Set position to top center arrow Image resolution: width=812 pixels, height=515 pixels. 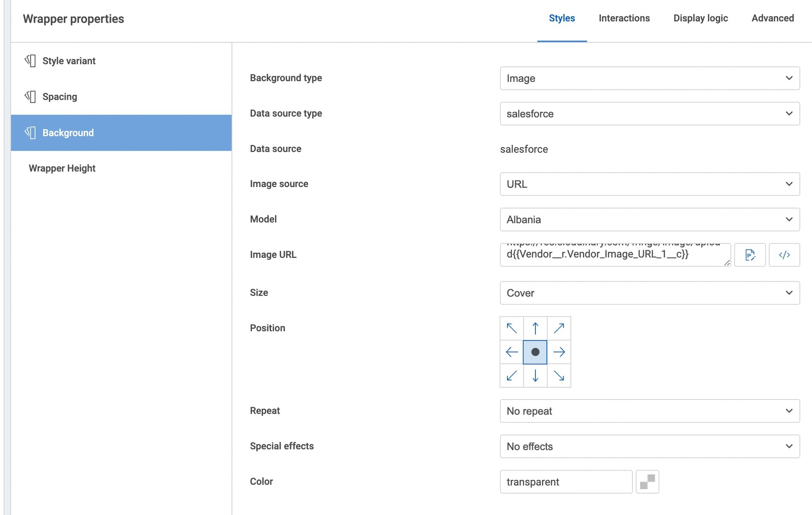(x=535, y=328)
